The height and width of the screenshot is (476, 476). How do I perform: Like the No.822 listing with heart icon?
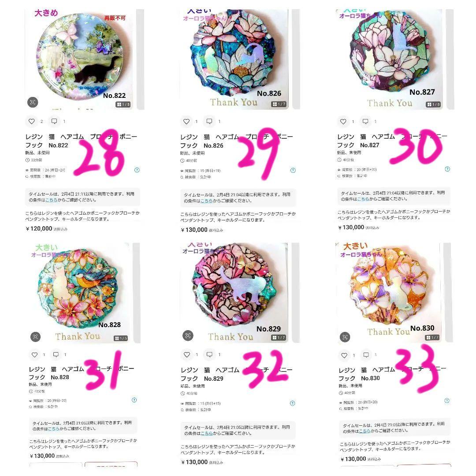click(32, 122)
